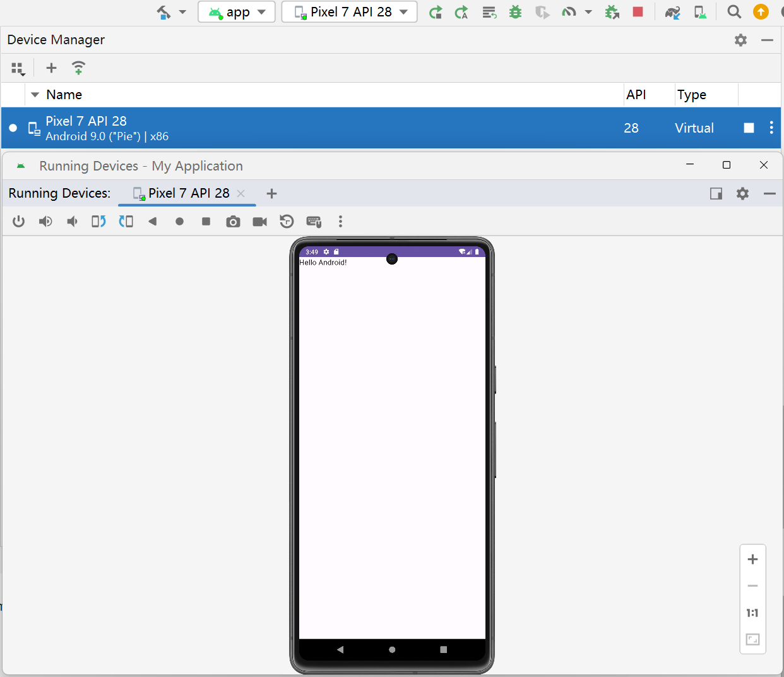Take an emulator screenshot with camera icon
This screenshot has width=784, height=677.
click(233, 222)
